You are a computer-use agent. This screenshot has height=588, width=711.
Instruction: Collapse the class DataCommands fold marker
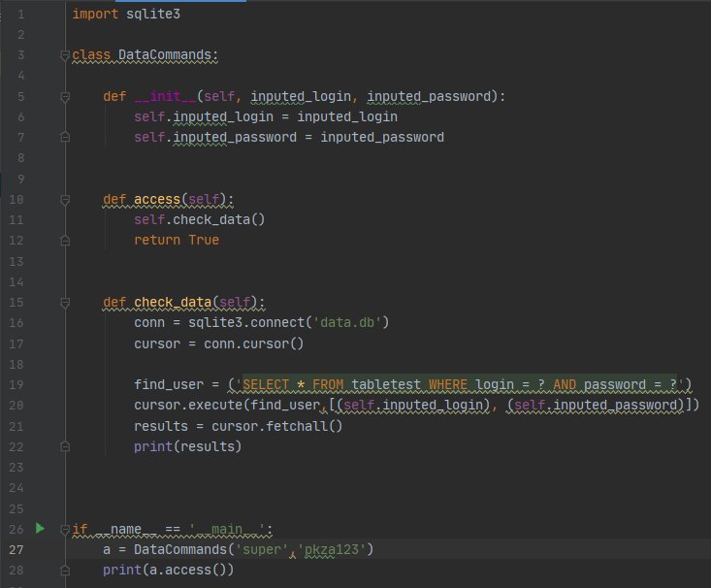click(65, 55)
